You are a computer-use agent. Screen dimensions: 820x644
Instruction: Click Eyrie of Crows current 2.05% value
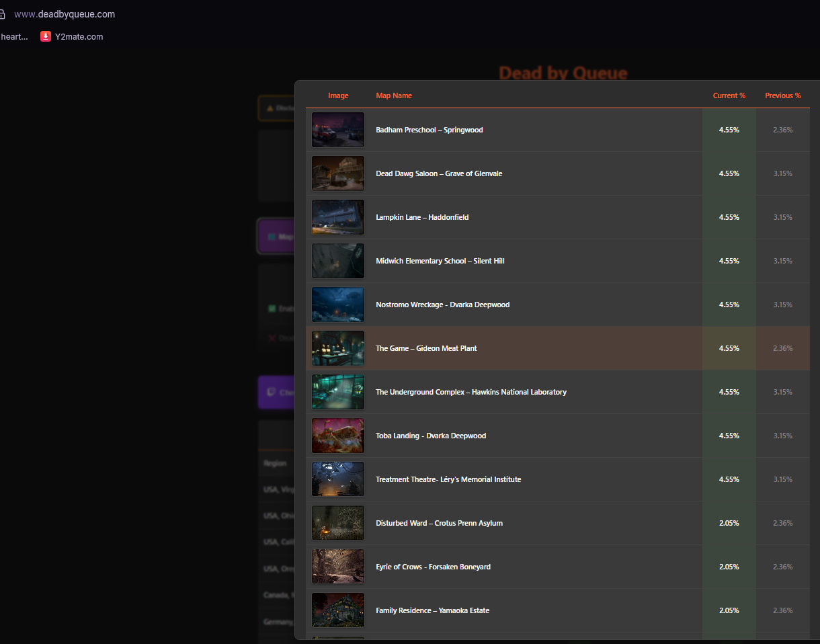coord(729,567)
